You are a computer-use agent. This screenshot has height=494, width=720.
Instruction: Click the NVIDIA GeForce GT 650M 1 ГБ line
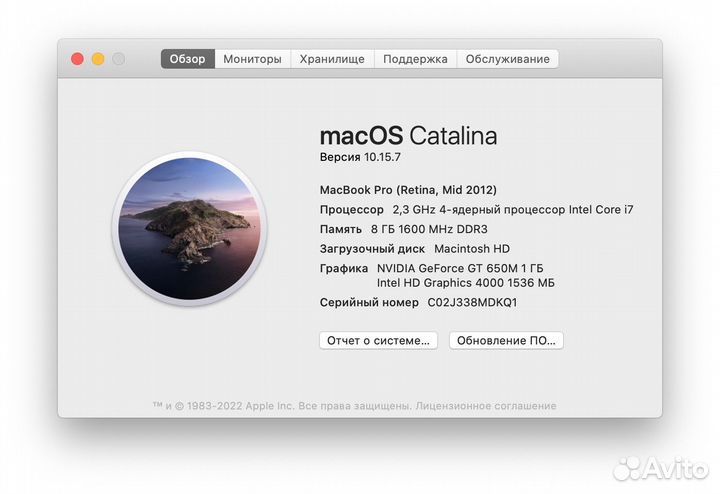click(x=460, y=268)
